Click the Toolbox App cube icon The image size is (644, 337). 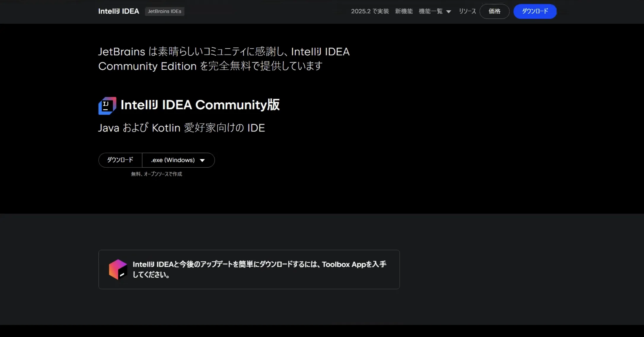118,269
